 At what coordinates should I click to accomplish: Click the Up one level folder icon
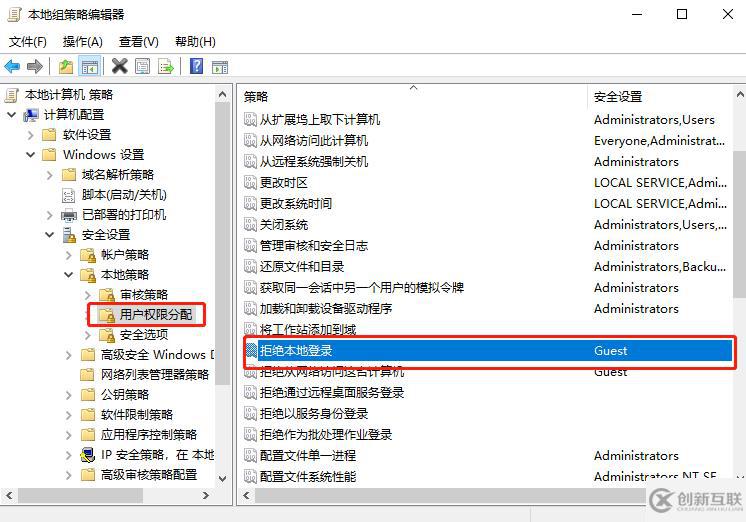click(x=66, y=66)
